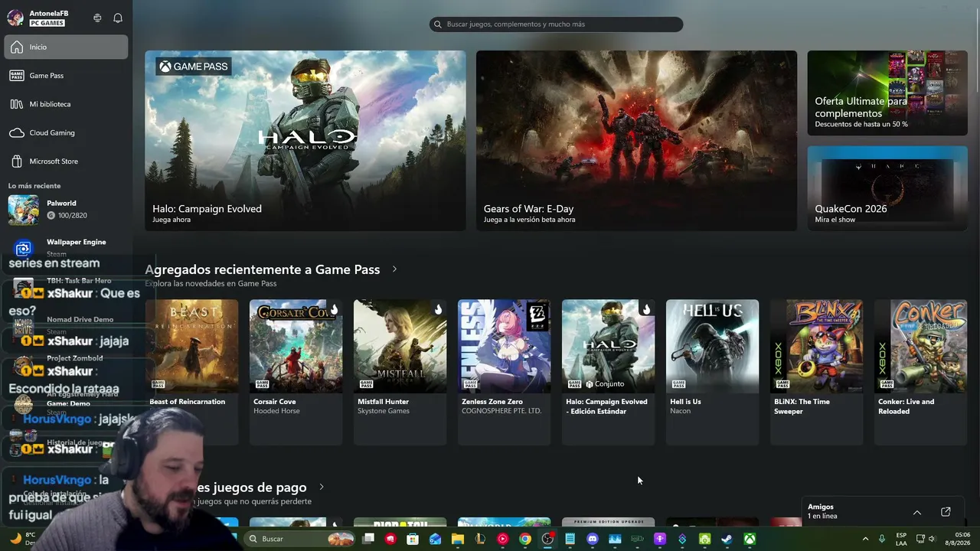Open the ESP LAA keyboard language switcher
This screenshot has width=980, height=551.
coord(901,539)
